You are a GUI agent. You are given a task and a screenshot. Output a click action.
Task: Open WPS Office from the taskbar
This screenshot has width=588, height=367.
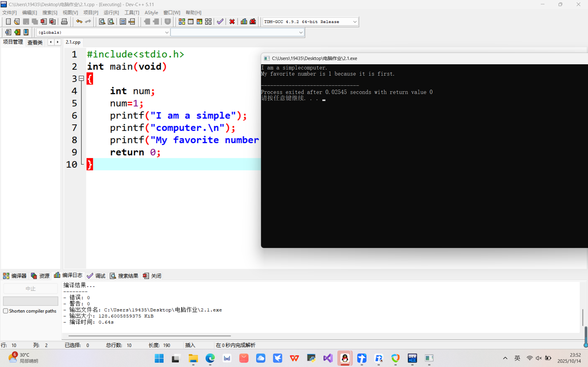click(x=294, y=358)
